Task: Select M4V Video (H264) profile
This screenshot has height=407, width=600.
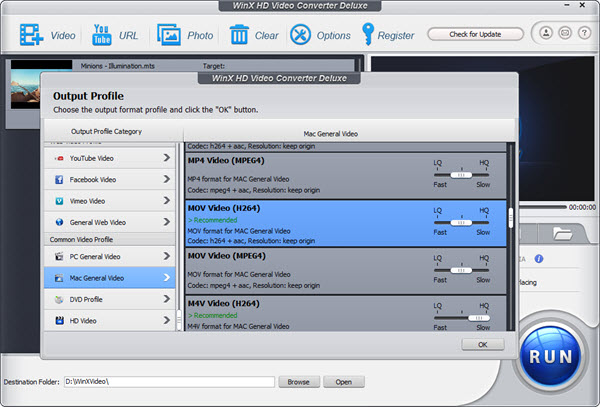Action: click(x=346, y=314)
